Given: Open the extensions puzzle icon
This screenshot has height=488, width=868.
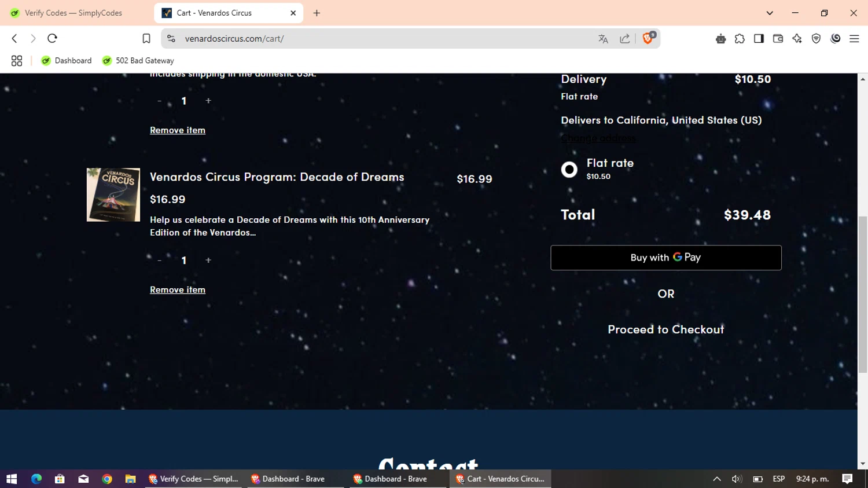Looking at the screenshot, I should pyautogui.click(x=740, y=39).
